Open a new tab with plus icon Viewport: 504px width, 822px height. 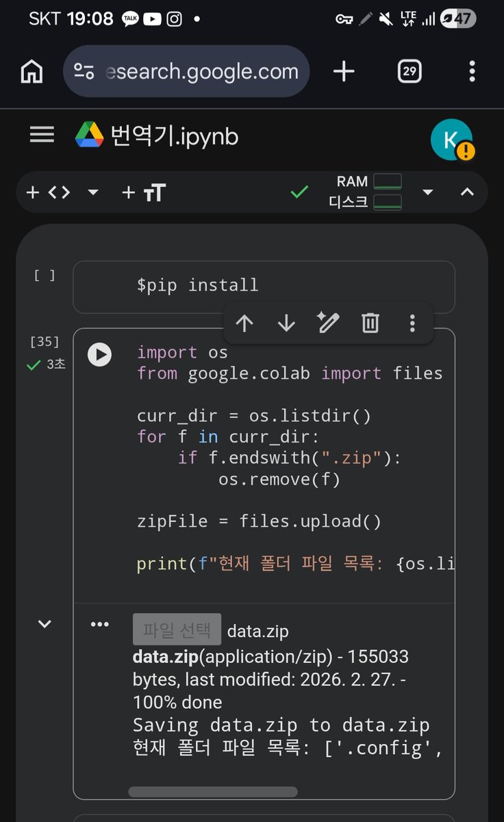[x=344, y=71]
